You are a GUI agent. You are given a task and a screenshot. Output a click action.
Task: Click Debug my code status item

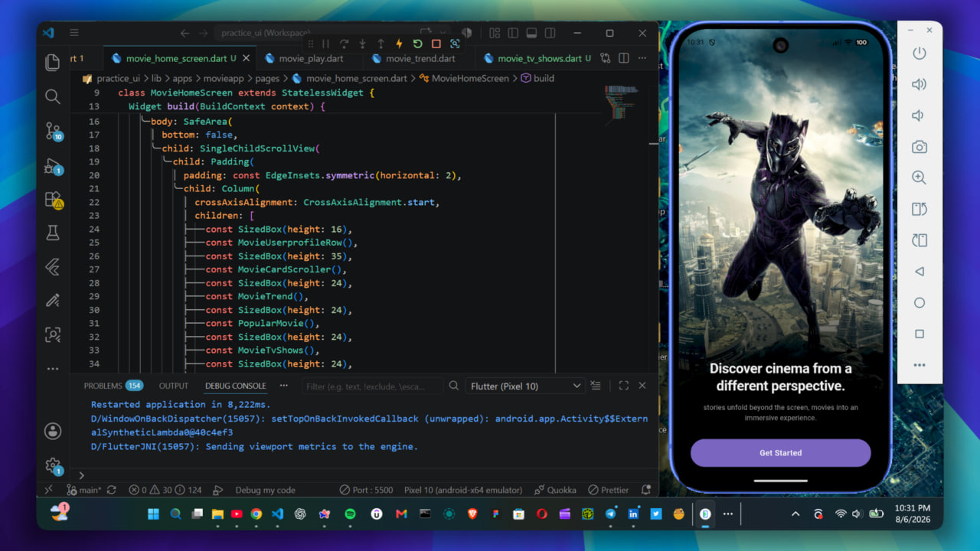click(x=265, y=490)
